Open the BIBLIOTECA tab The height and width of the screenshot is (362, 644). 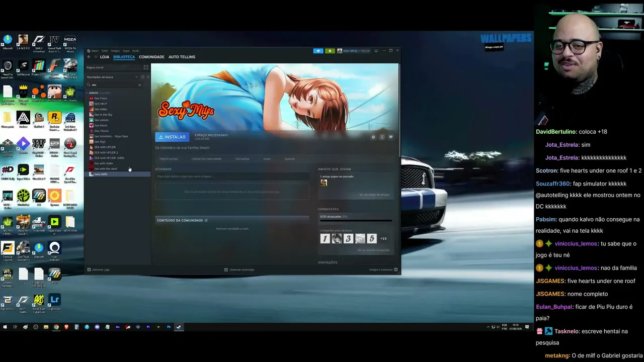[x=124, y=57]
